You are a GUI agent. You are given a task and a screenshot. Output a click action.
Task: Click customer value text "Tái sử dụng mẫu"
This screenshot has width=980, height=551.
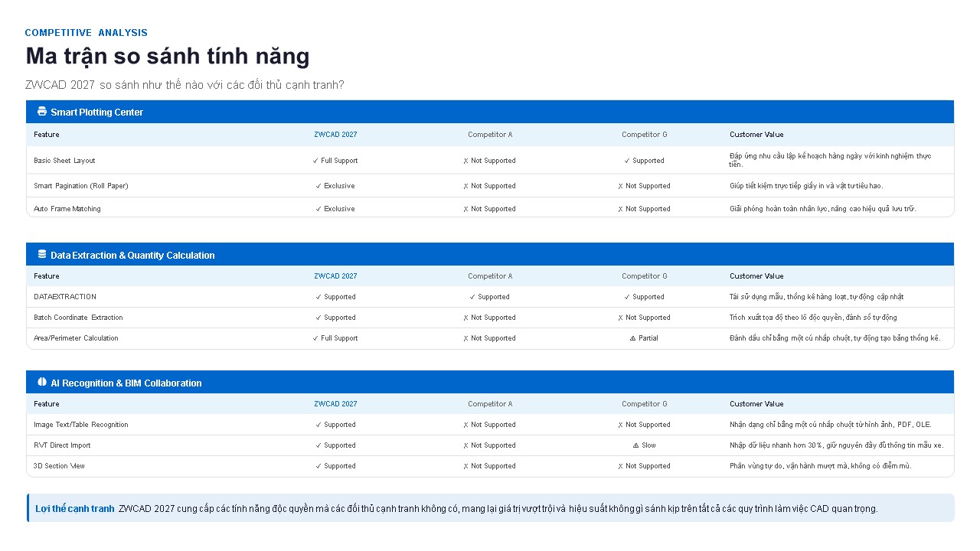pos(817,297)
